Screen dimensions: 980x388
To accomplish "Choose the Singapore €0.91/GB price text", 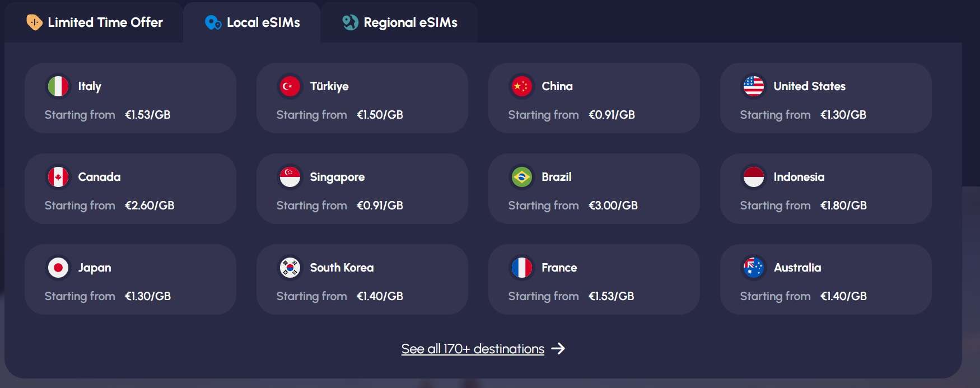I will 380,205.
